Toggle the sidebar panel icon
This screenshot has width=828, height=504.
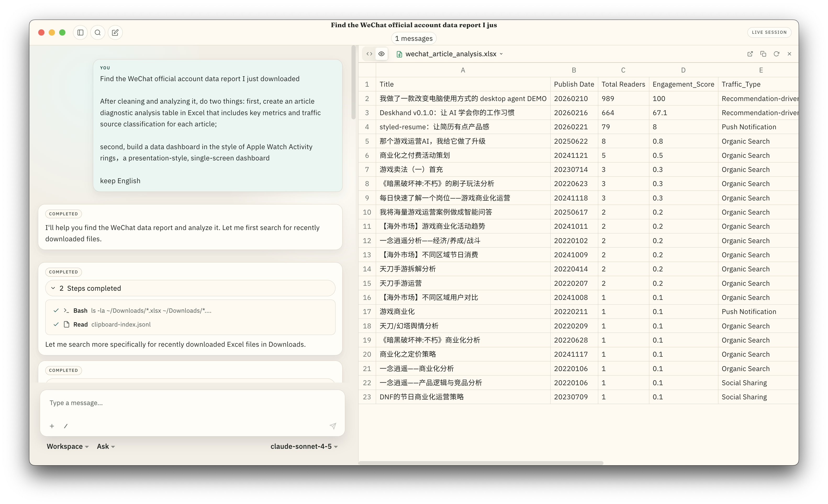click(80, 33)
